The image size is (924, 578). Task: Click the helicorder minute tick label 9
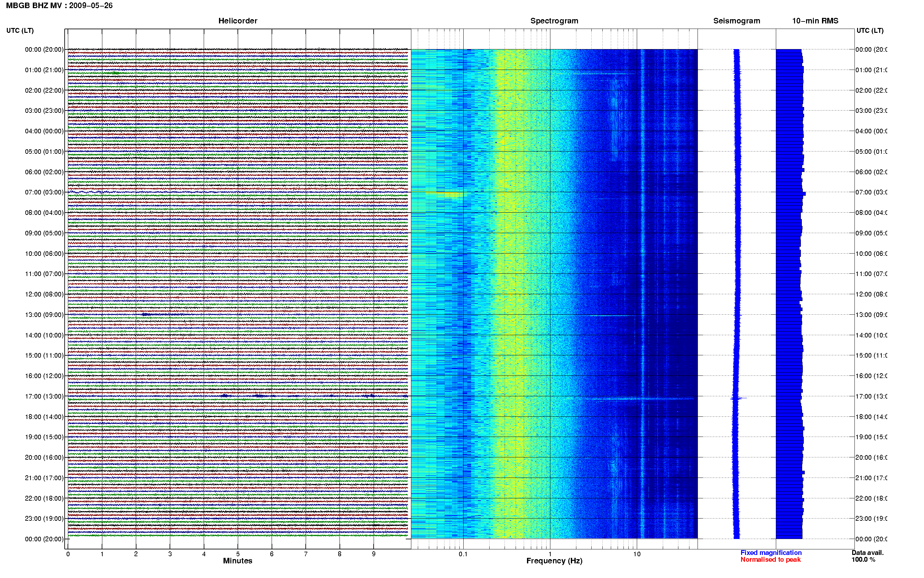pos(374,554)
